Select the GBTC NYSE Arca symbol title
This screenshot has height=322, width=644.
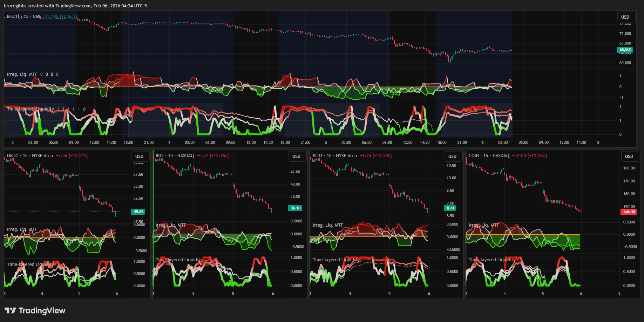click(x=30, y=156)
